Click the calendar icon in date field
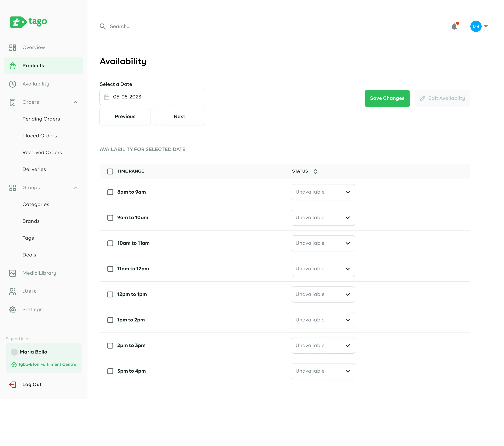Viewport: 504px width, 446px height. (107, 97)
